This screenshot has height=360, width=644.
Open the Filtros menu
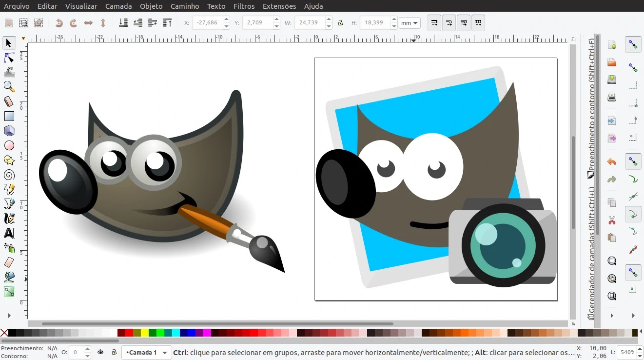click(x=244, y=6)
